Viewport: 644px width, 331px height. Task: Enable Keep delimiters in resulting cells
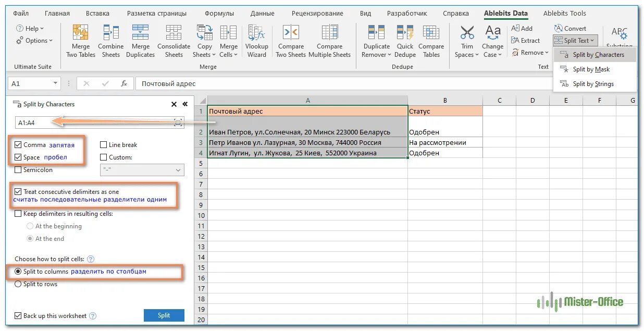(x=19, y=214)
